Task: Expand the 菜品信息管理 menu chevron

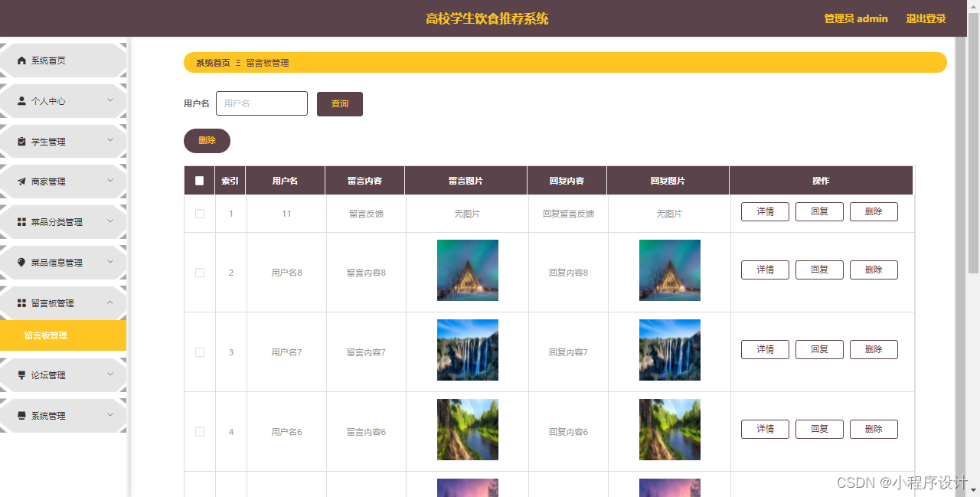Action: coord(110,262)
